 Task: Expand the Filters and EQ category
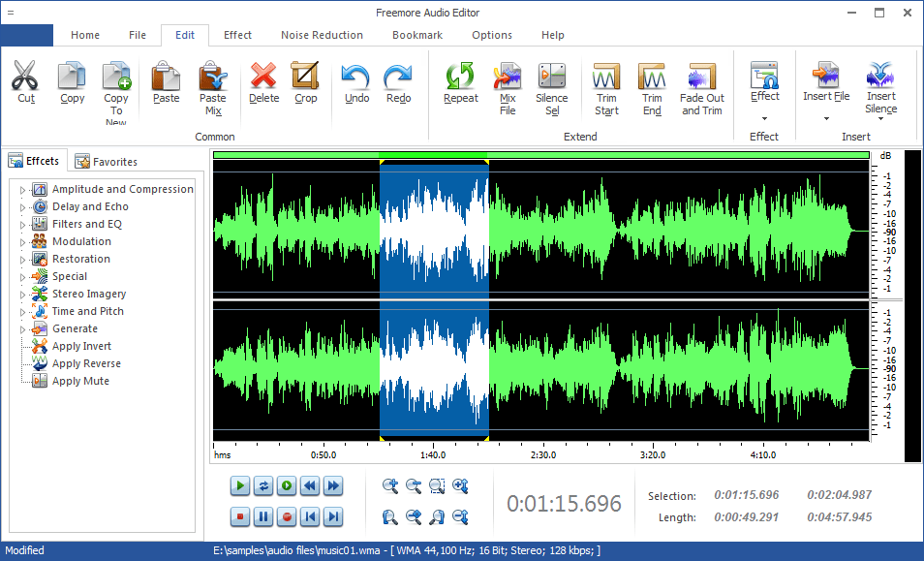21,224
